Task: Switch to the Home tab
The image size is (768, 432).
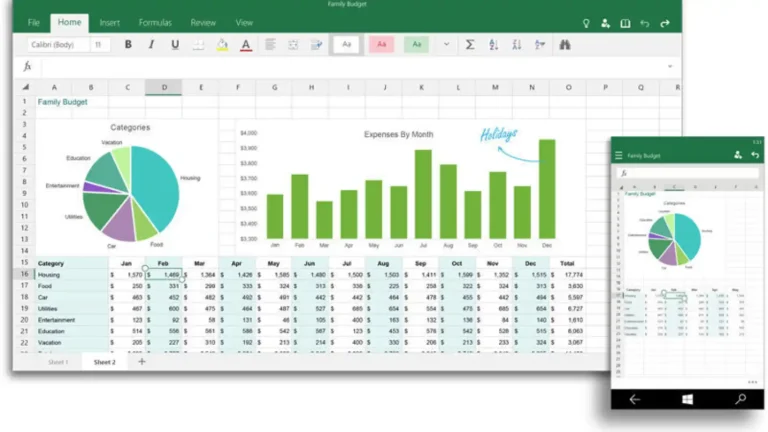Action: [x=70, y=23]
